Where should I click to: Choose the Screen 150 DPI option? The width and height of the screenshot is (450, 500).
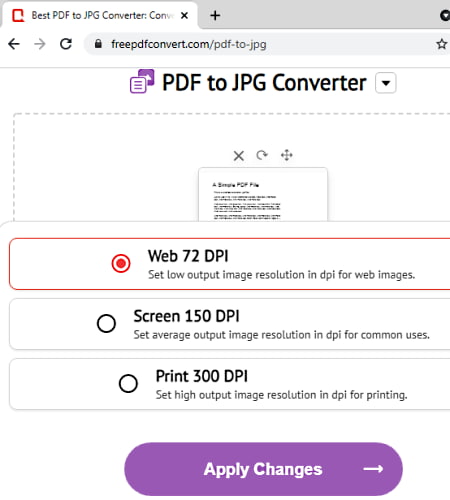pos(106,323)
